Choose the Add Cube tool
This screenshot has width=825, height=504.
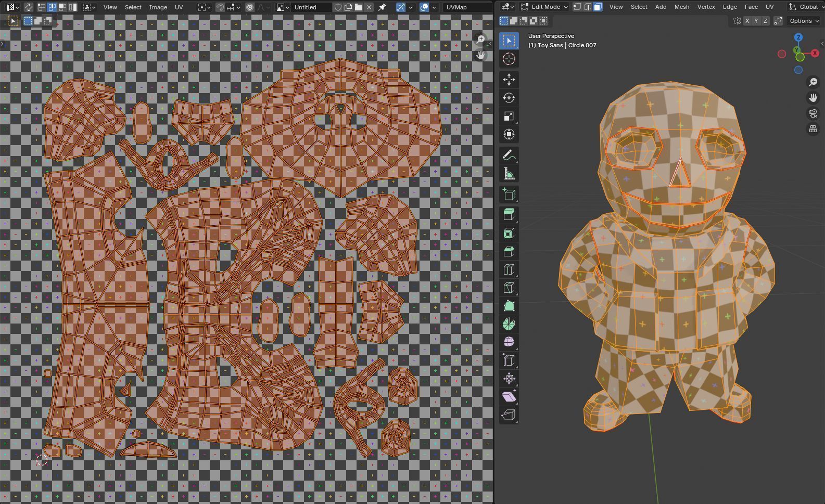(x=509, y=194)
